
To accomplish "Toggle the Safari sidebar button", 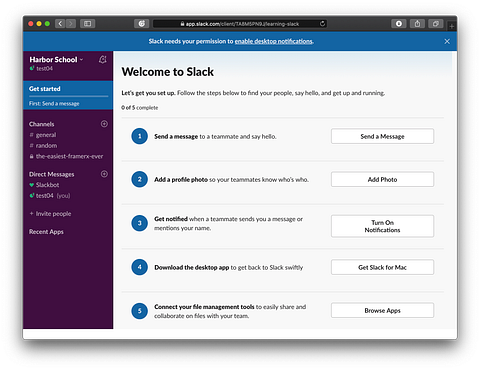I will click(x=87, y=24).
